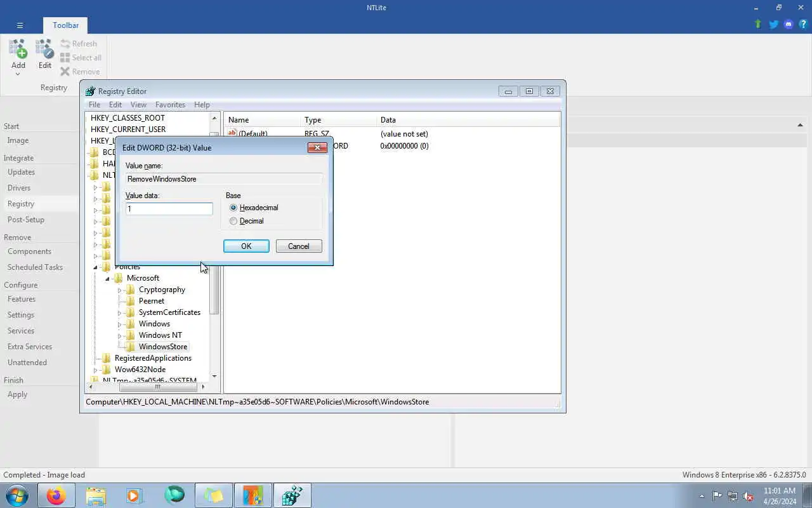Open the File menu in Registry Editor

tap(95, 105)
